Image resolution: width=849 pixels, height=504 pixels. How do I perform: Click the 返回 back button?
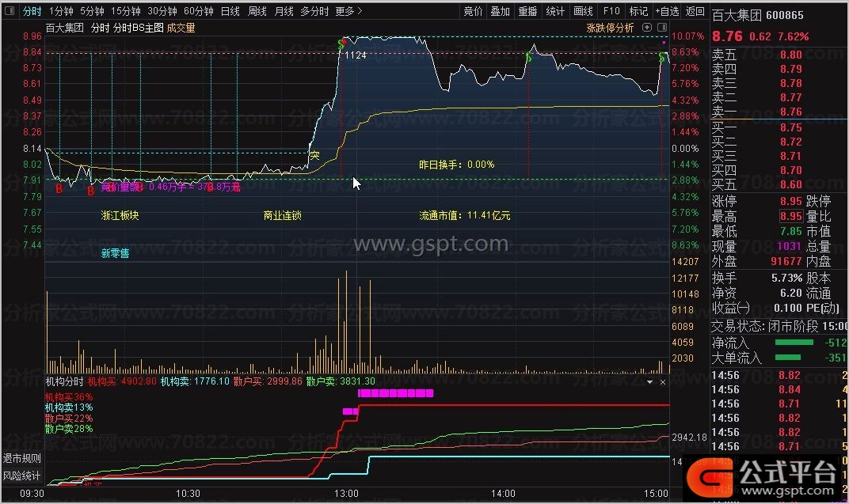point(695,11)
